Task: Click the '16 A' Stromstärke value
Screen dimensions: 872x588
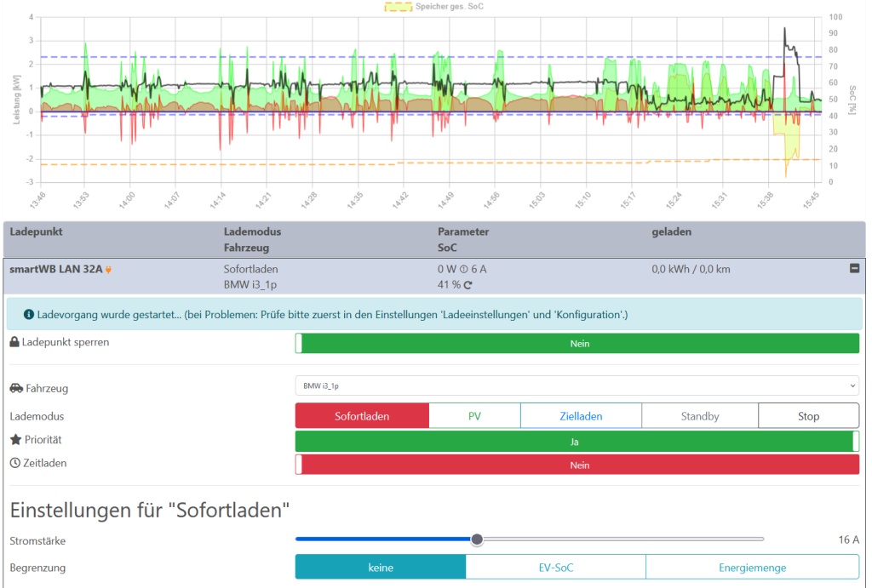Action: click(849, 539)
